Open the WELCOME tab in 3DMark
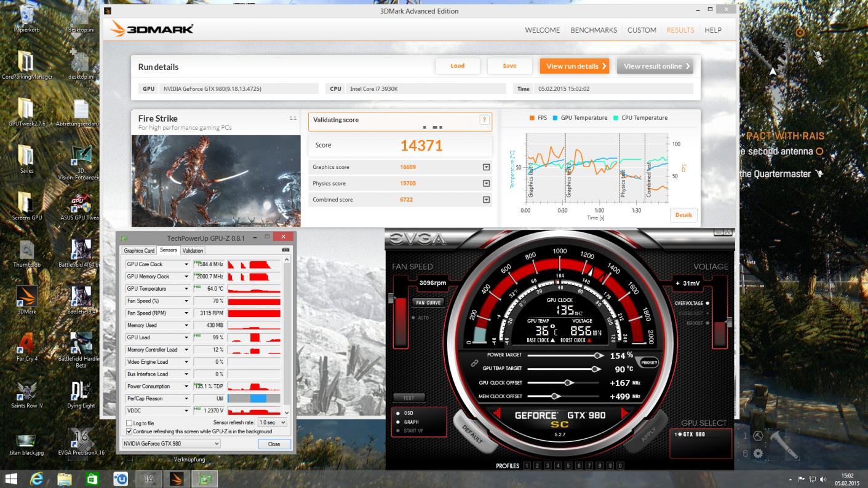868x488 pixels. [x=542, y=30]
